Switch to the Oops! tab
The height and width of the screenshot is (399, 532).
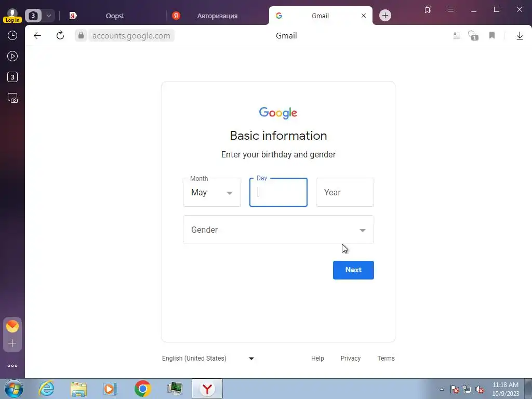point(114,16)
